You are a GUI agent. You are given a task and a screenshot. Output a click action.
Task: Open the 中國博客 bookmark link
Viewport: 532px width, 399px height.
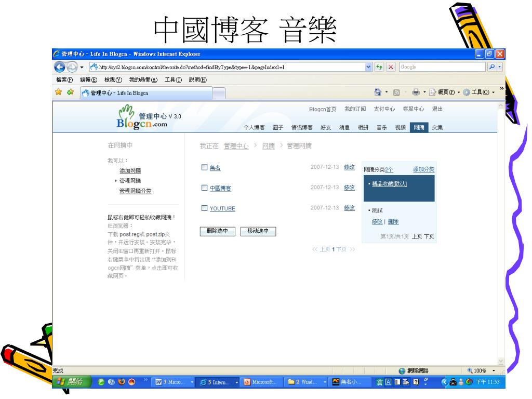click(x=220, y=188)
